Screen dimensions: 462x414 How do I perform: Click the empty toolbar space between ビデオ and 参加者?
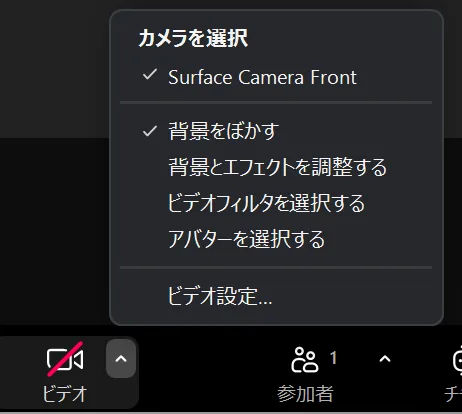pyautogui.click(x=207, y=370)
